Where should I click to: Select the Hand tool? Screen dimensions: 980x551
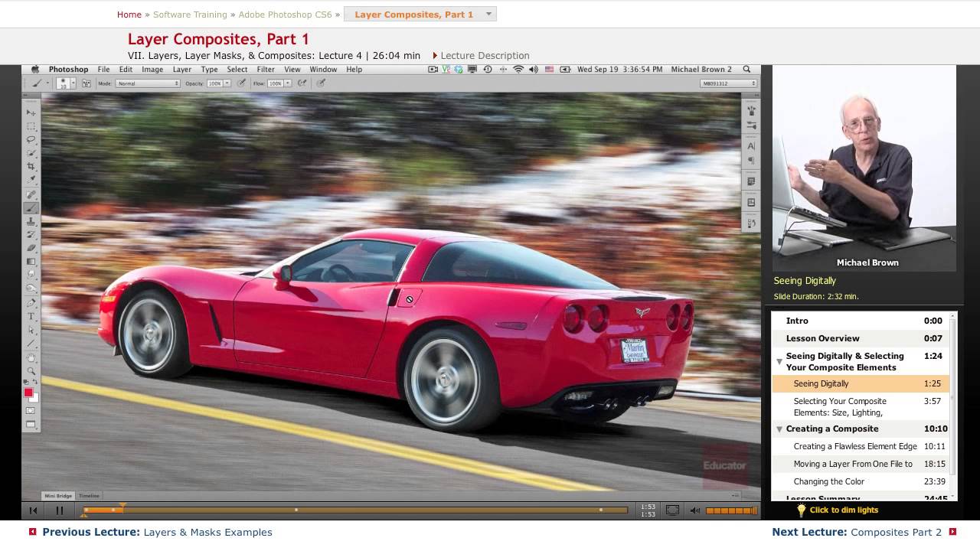31,357
